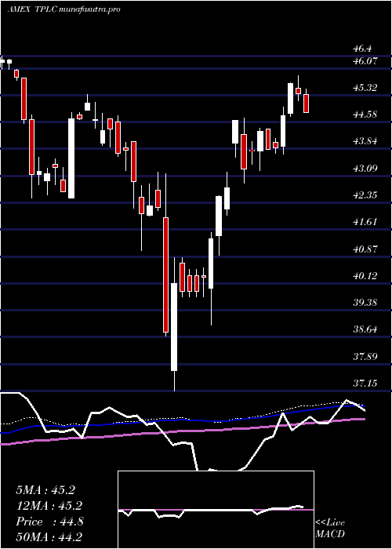Select the 40.87 price axis label
This screenshot has height=549, width=392.
pos(365,249)
